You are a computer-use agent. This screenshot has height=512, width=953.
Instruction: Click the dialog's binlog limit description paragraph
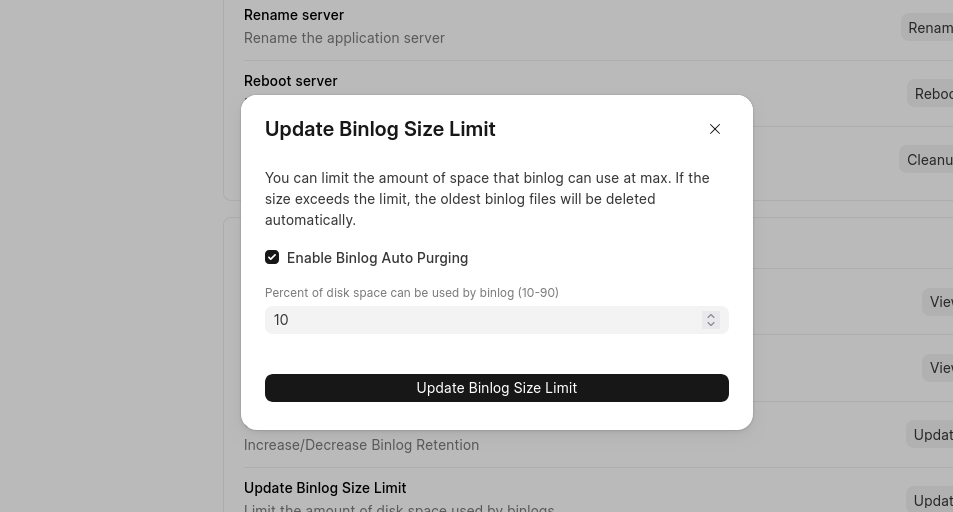pos(487,199)
